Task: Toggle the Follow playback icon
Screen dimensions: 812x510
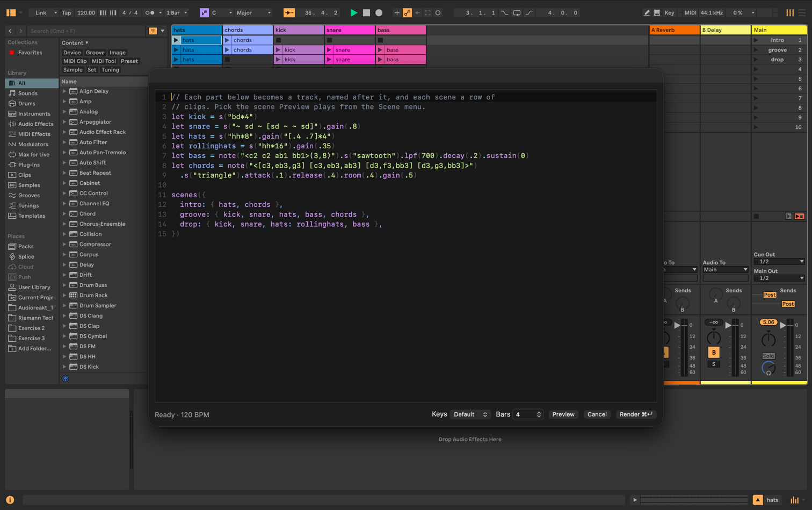Action: [x=289, y=13]
